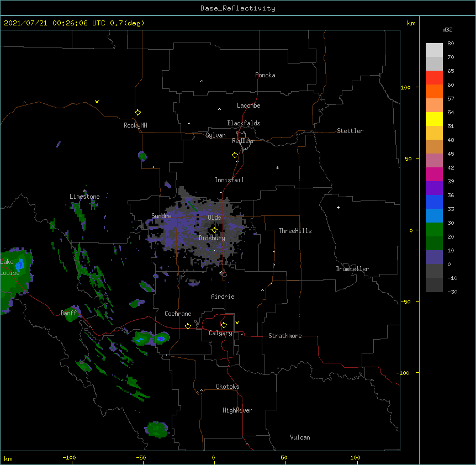Click the HighRiver town label
This screenshot has height=465, width=476.
[x=237, y=410]
